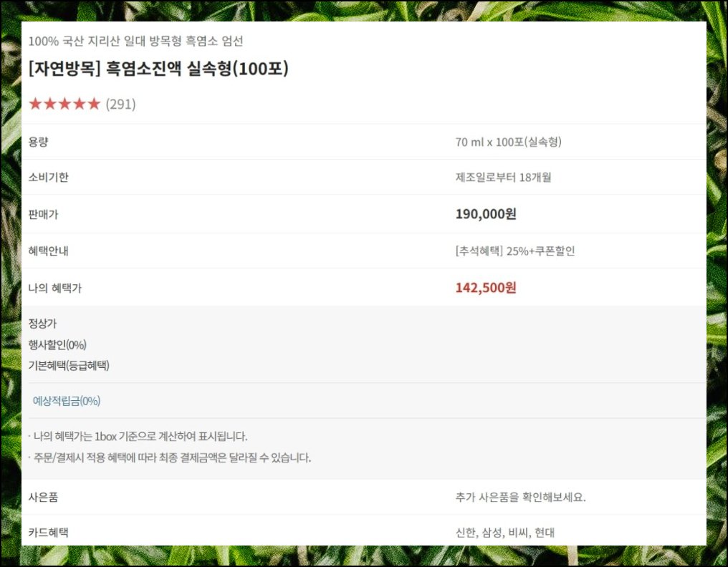Open the 예상적립금(0%) link
728x567 pixels.
tap(67, 401)
